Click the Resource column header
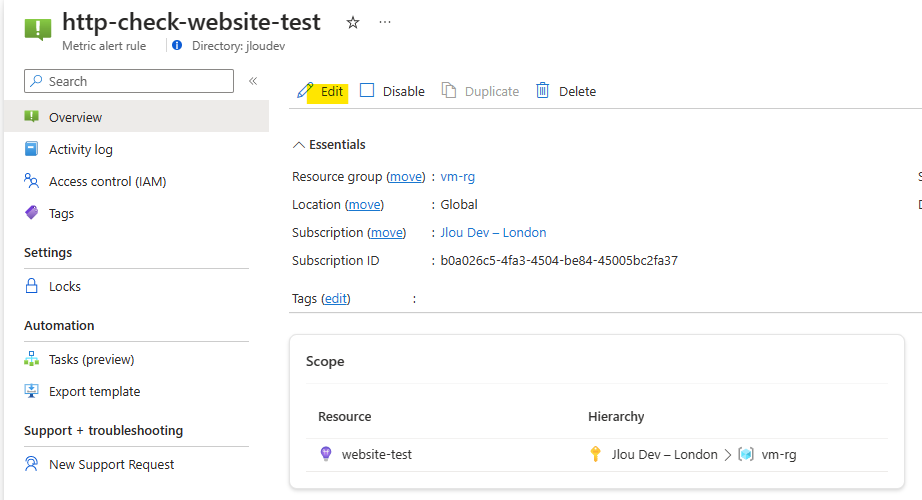 click(345, 416)
